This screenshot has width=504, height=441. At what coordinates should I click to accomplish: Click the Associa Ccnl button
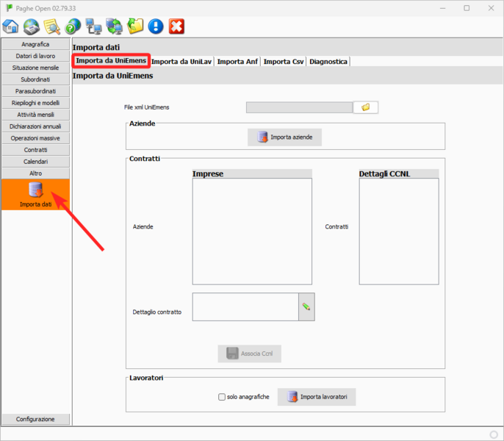(x=250, y=354)
